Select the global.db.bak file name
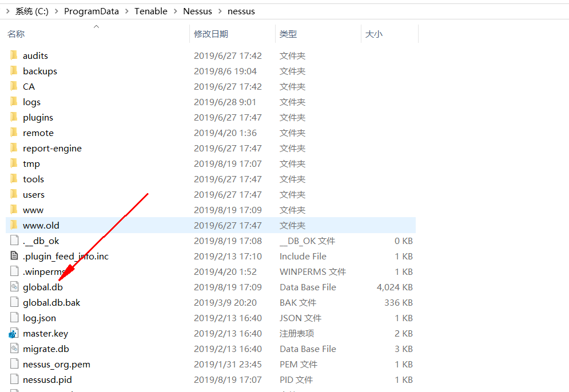This screenshot has height=392, width=569. click(x=51, y=302)
